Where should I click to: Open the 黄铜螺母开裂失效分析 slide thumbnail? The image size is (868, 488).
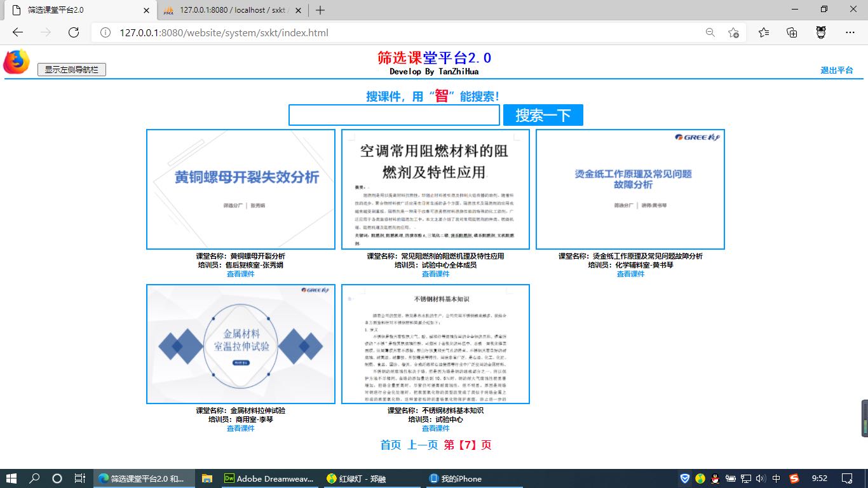point(241,189)
